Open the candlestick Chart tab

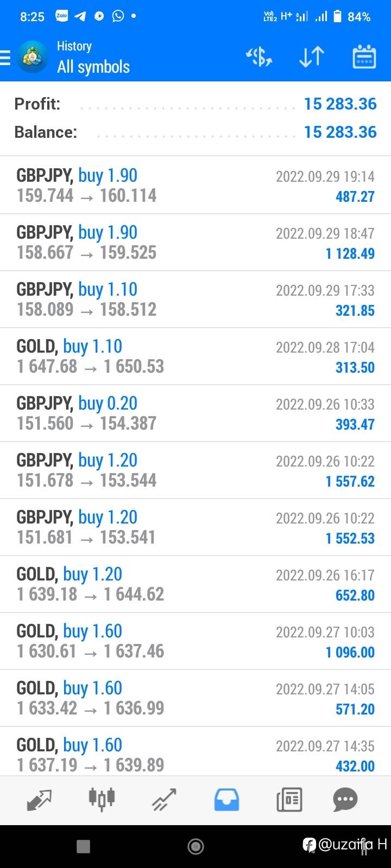click(x=102, y=800)
